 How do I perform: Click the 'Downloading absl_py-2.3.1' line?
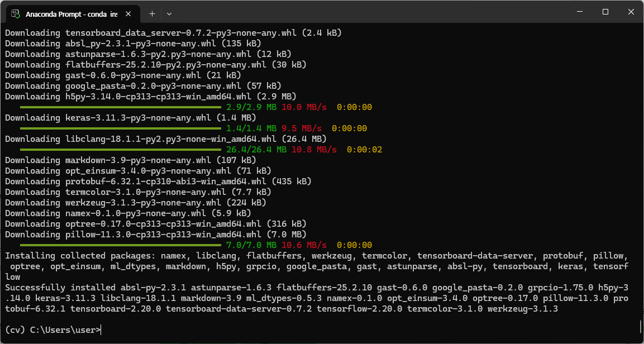click(x=133, y=43)
